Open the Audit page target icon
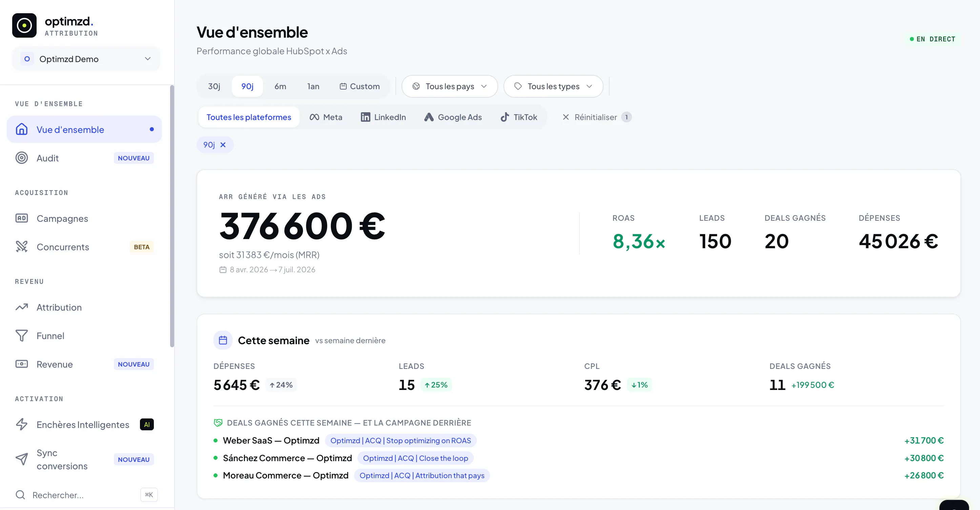 click(22, 158)
